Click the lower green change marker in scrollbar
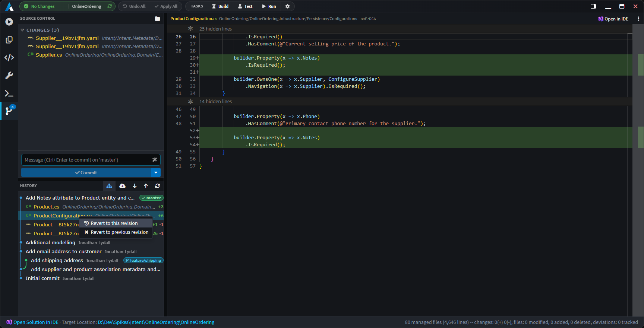 pyautogui.click(x=641, y=137)
